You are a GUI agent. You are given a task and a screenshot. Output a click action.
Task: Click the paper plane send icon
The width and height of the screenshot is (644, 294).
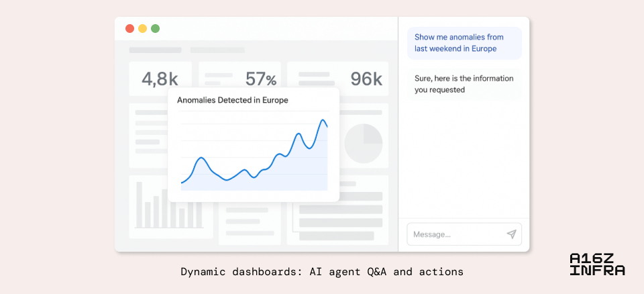pos(511,234)
